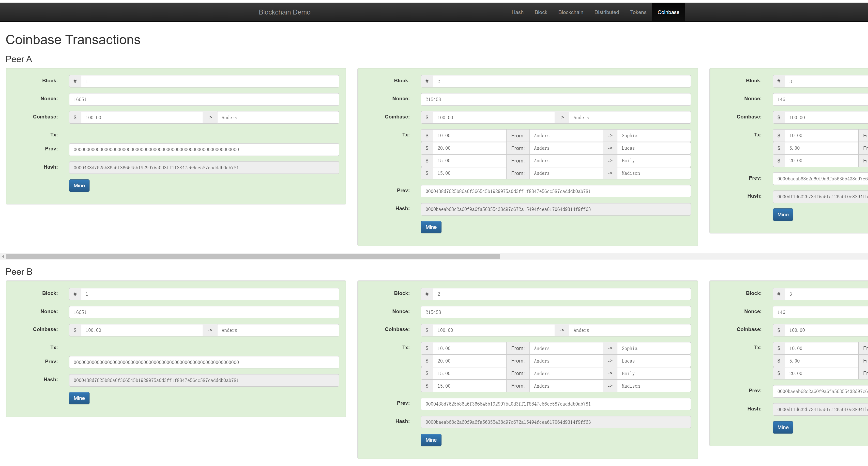Screen dimensions: 868x466
Task: Edit Peer B block 2 Madison recipient field
Action: (x=653, y=386)
